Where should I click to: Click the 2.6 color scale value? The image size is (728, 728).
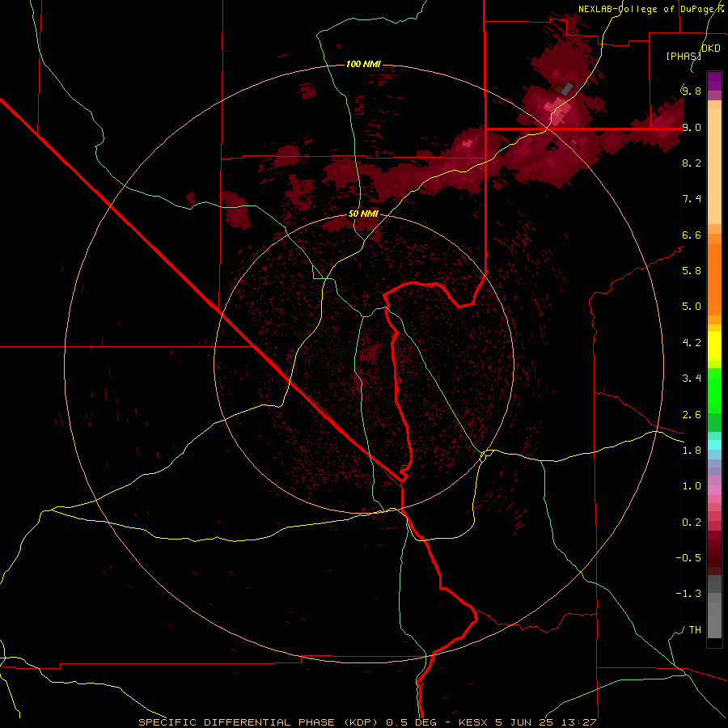point(692,415)
